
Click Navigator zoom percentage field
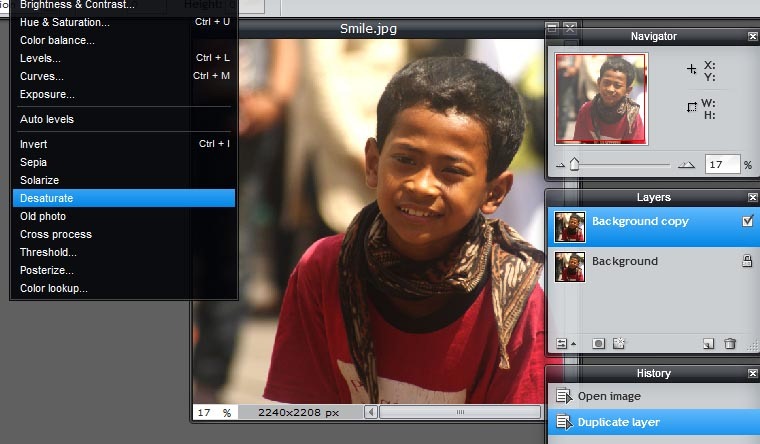pos(722,164)
